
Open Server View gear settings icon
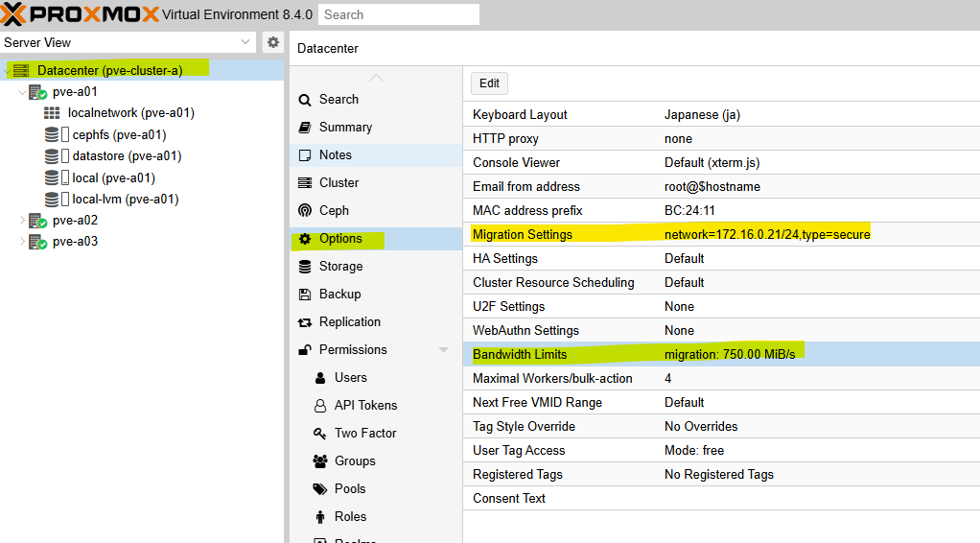click(x=273, y=42)
